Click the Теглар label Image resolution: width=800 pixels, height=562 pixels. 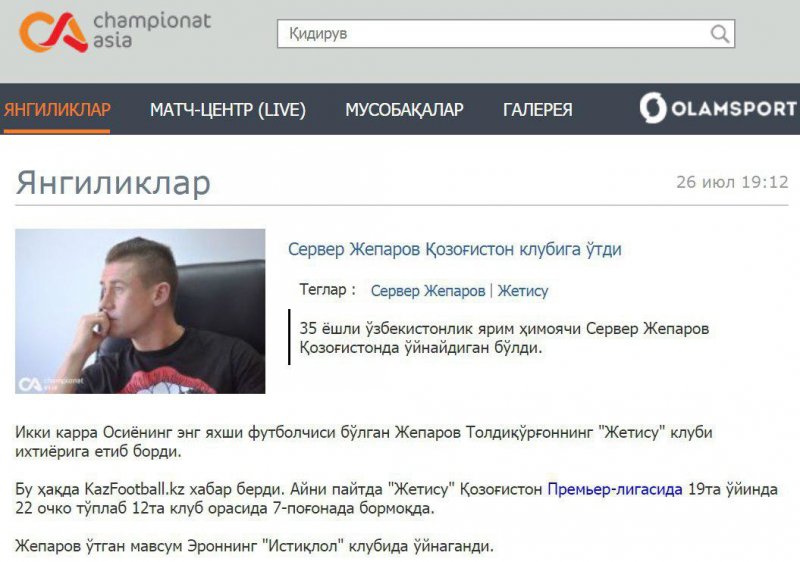(327, 290)
